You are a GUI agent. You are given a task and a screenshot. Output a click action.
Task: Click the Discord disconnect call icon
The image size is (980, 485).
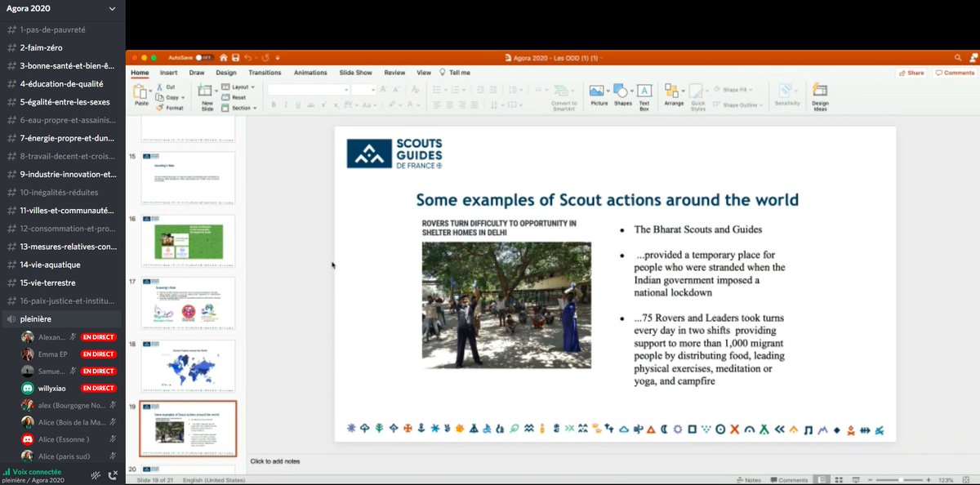[x=113, y=474]
